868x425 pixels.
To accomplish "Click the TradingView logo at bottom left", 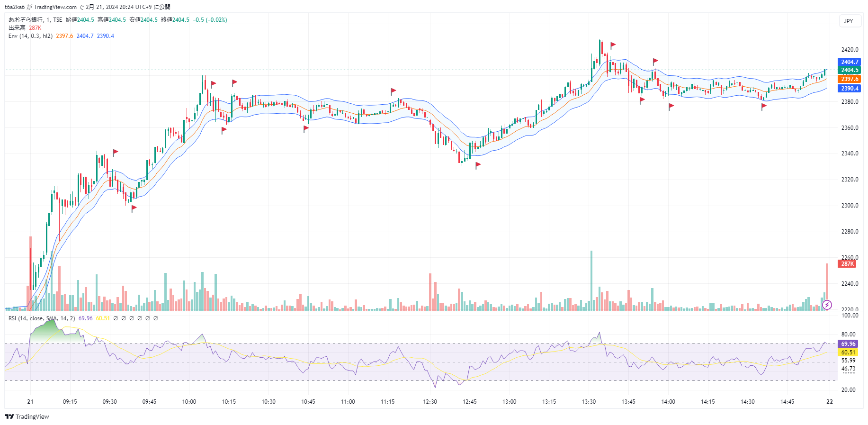I will (27, 416).
